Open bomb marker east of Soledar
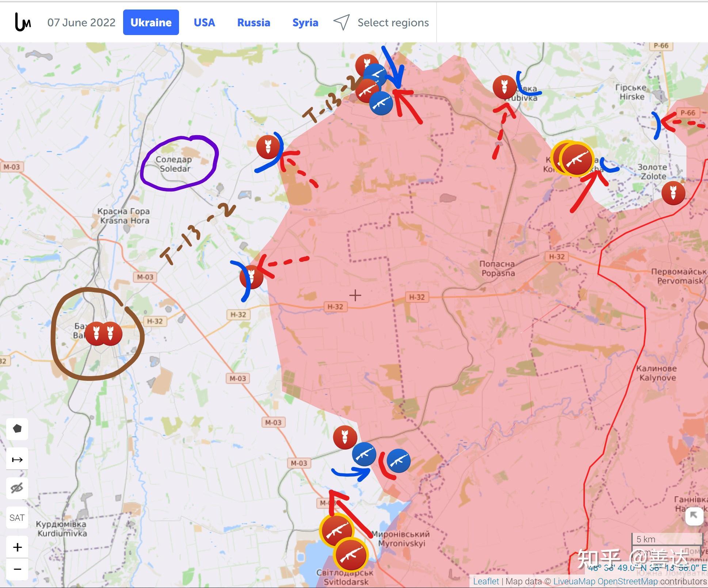 268,147
